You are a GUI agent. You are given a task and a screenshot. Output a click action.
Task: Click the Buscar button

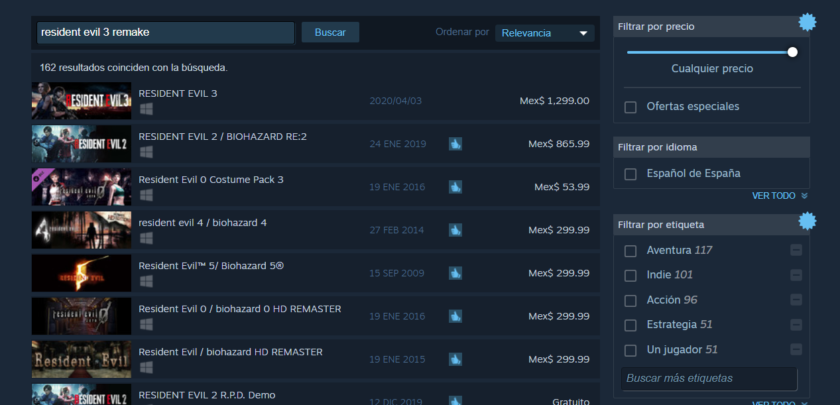tap(330, 32)
